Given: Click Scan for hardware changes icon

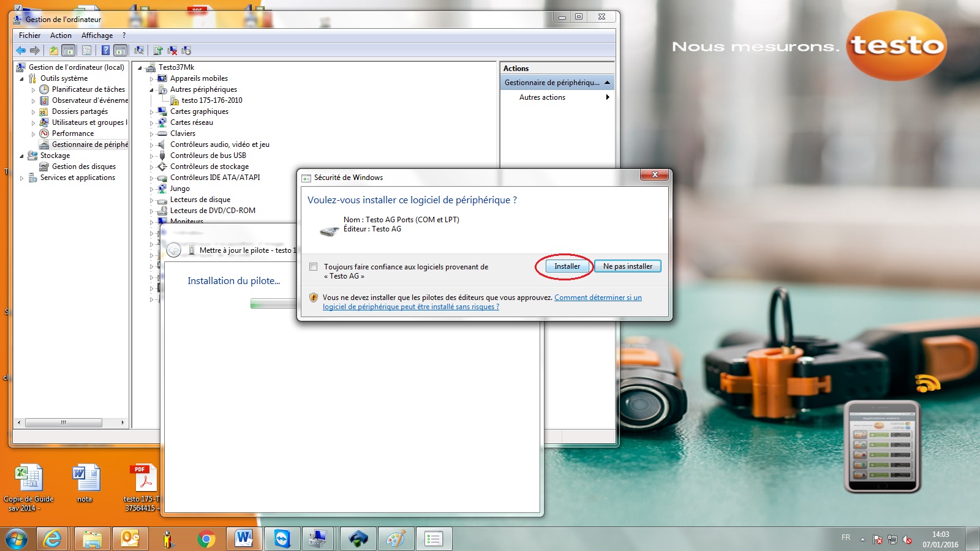Looking at the screenshot, I should [x=139, y=50].
